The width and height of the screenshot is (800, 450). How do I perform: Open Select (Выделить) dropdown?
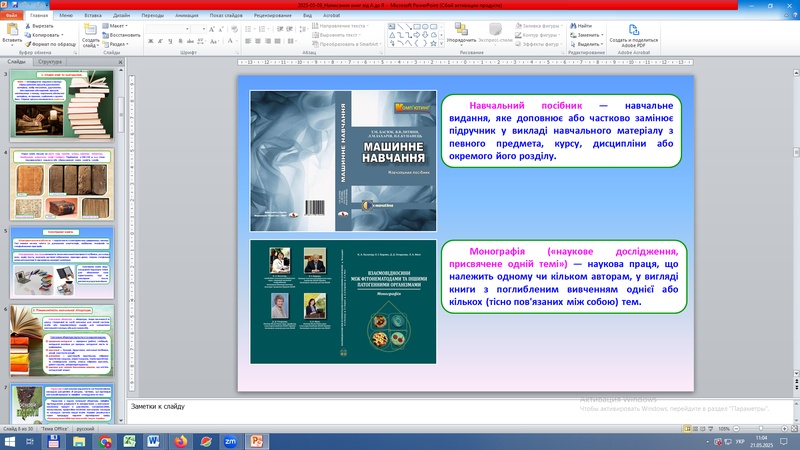pos(587,44)
